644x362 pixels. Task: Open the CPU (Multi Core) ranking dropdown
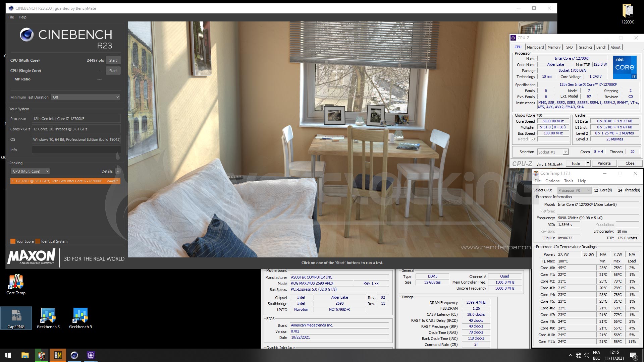tap(30, 171)
